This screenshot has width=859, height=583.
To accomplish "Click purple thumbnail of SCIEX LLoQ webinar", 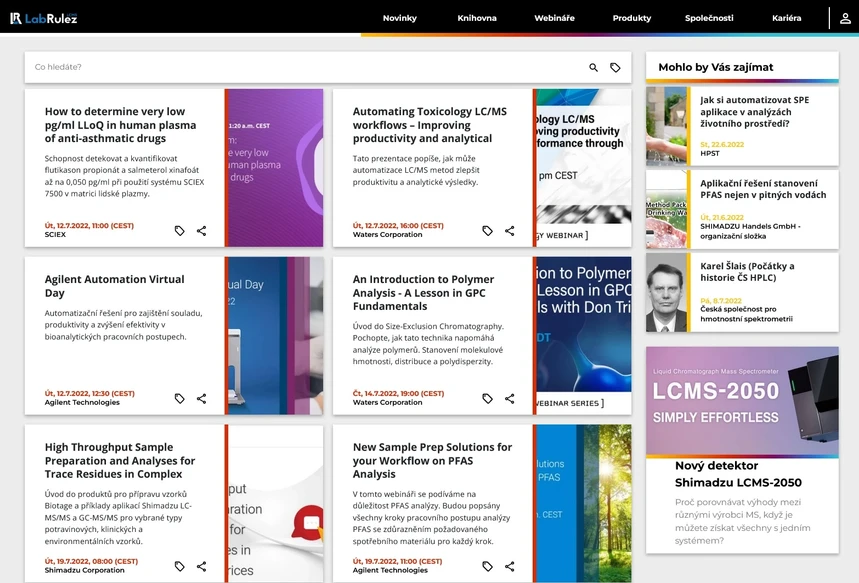I will tap(276, 168).
